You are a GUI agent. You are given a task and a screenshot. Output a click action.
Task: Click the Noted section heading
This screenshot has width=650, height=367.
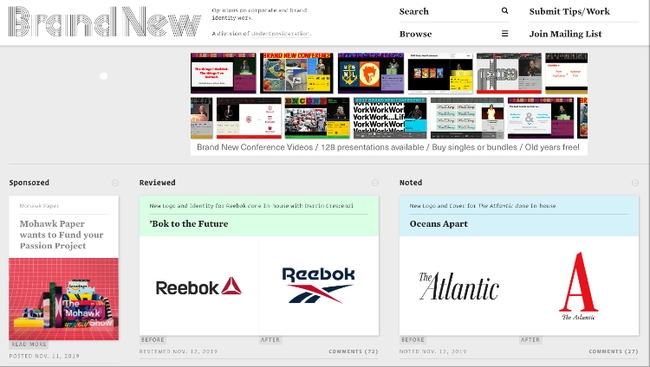411,182
